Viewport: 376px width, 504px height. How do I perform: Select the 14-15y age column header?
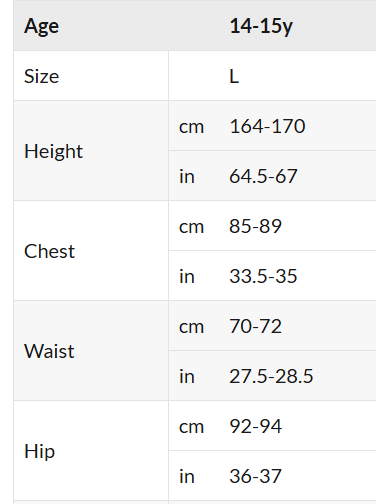261,26
